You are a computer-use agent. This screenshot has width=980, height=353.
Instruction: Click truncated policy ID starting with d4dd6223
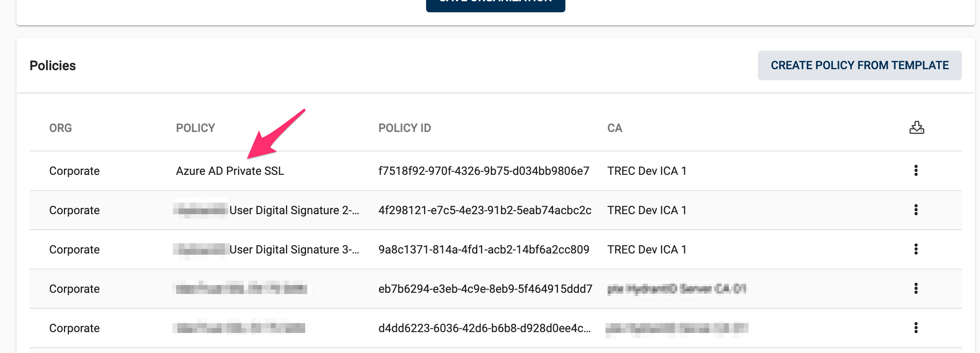pyautogui.click(x=484, y=328)
